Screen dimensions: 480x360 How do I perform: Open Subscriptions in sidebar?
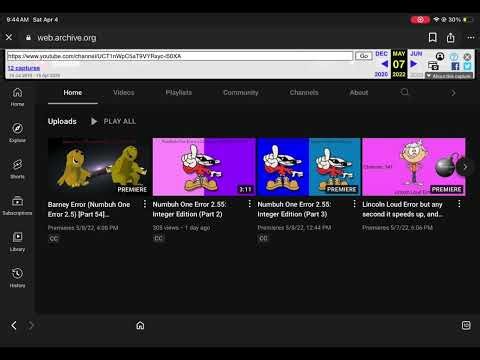pyautogui.click(x=17, y=205)
